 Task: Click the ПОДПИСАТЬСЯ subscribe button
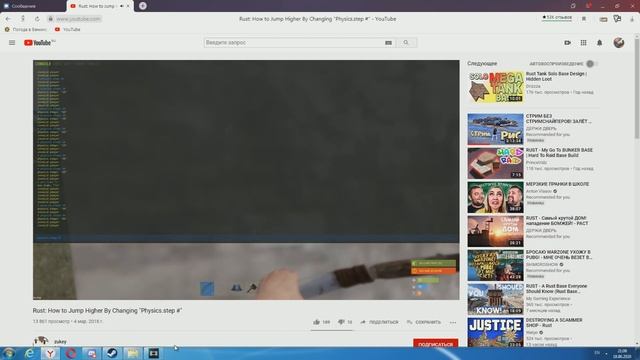pyautogui.click(x=435, y=344)
